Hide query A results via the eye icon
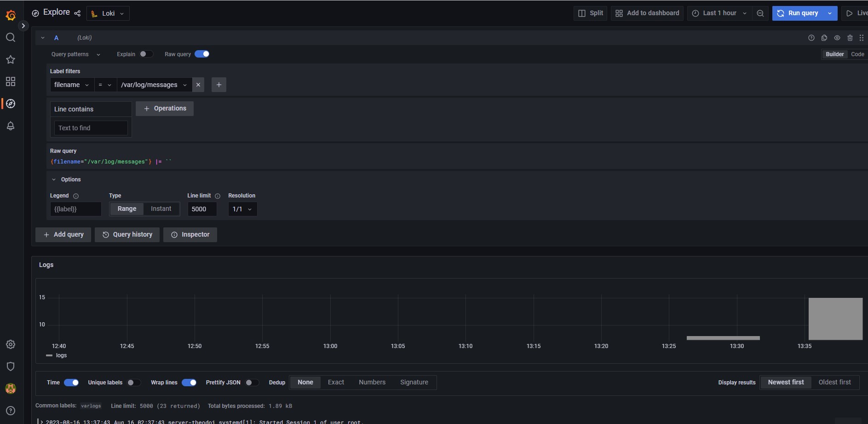This screenshot has width=868, height=424. pyautogui.click(x=837, y=38)
